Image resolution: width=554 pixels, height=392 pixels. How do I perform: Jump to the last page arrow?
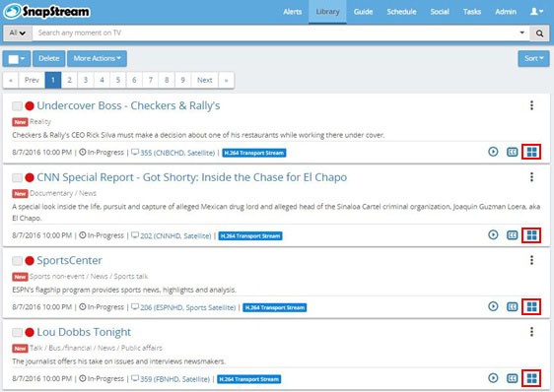[x=226, y=80]
